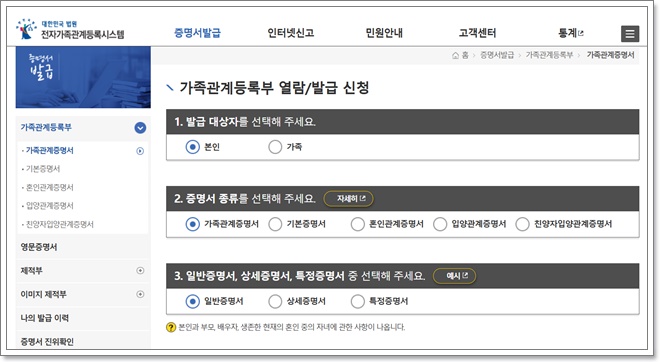Open the 증명서발급 top menu
This screenshot has height=362, width=660.
tap(197, 33)
